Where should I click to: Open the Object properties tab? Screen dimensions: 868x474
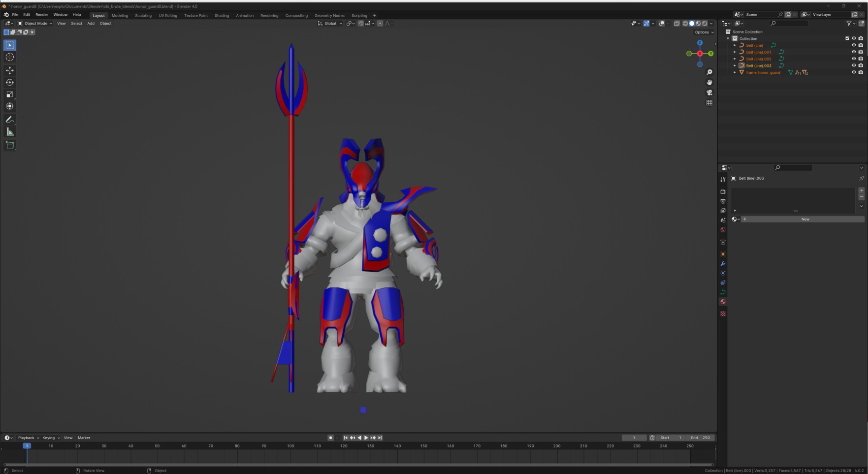(x=723, y=254)
